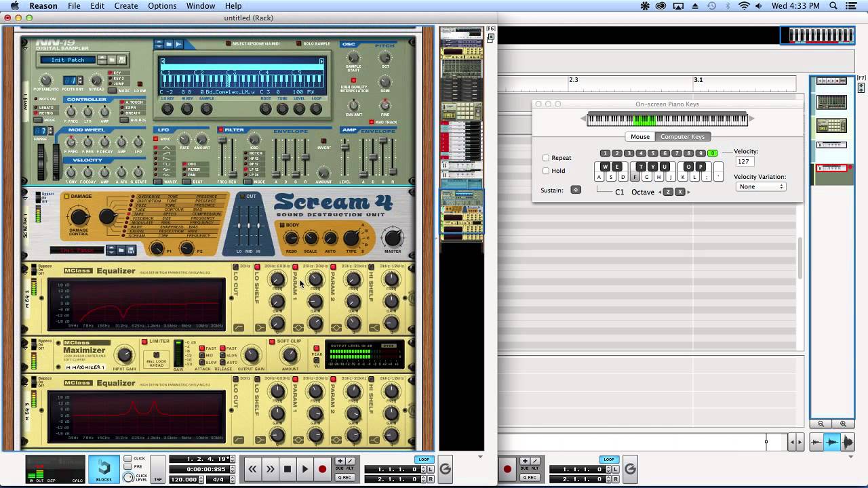Click the Wi-Fi status icon

click(745, 6)
